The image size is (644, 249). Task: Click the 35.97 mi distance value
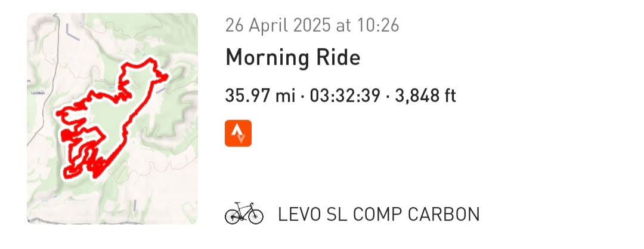(260, 95)
